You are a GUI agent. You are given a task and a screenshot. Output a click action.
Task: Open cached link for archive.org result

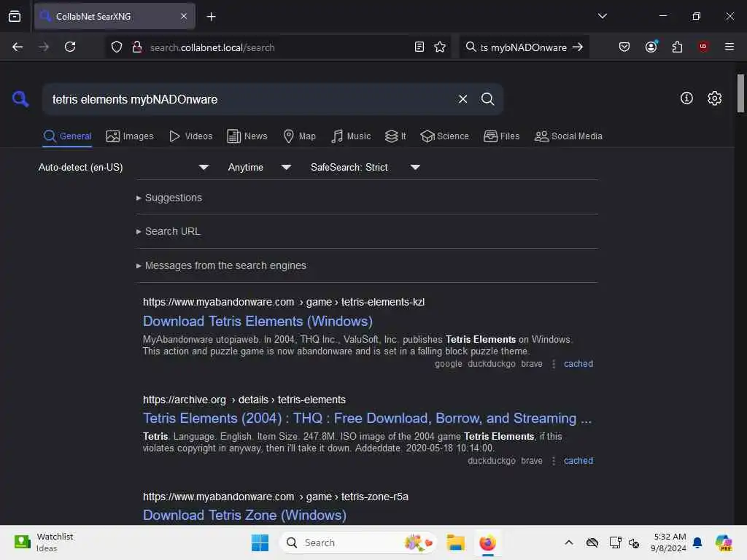(578, 461)
